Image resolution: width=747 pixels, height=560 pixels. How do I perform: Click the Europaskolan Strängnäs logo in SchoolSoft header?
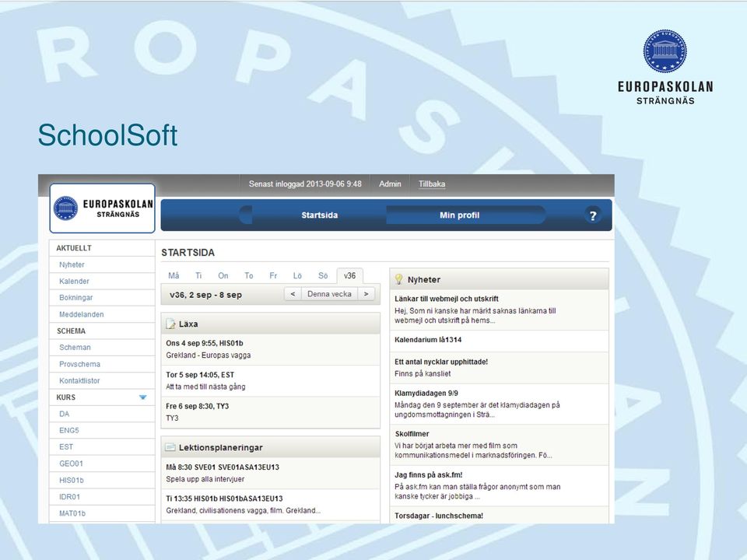coord(103,208)
